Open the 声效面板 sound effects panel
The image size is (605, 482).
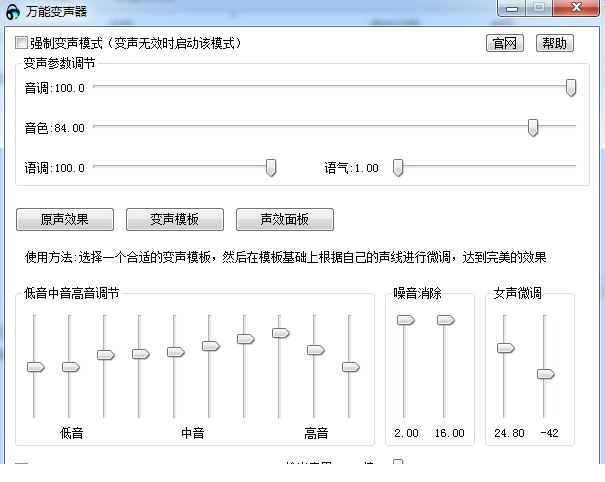[285, 219]
